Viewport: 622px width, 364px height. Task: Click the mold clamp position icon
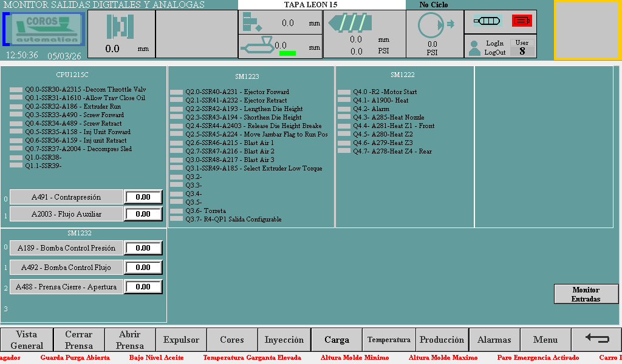[120, 27]
